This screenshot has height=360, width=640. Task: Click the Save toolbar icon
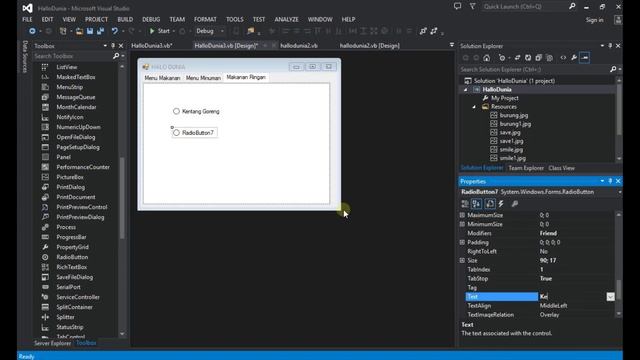(90, 31)
